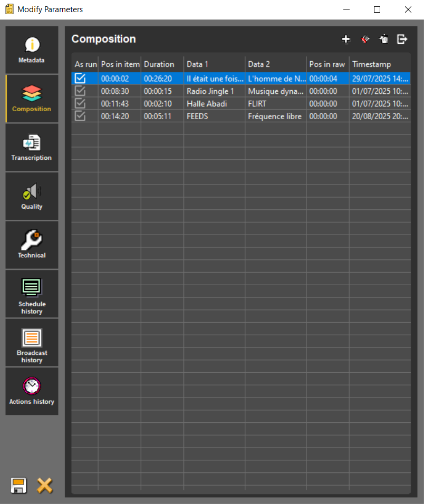This screenshot has height=504, width=424.
Task: Select the Il était une fois row
Action: coord(215,79)
